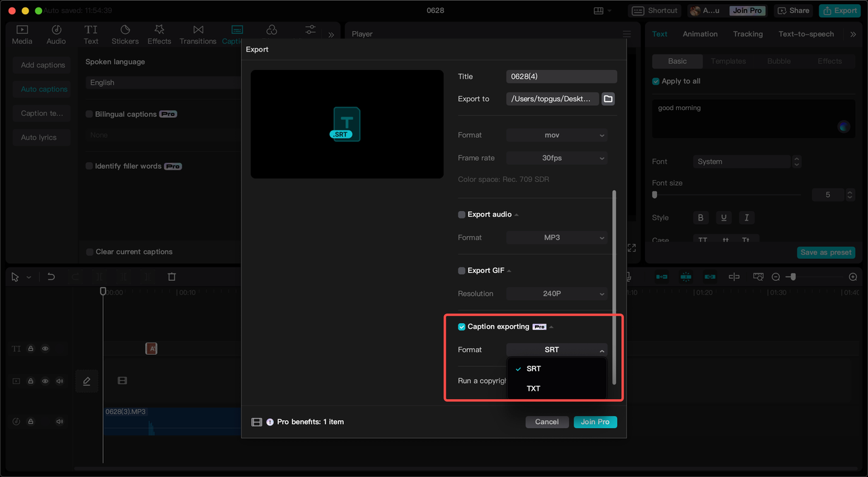
Task: Check Clear current captions option
Action: tap(90, 252)
